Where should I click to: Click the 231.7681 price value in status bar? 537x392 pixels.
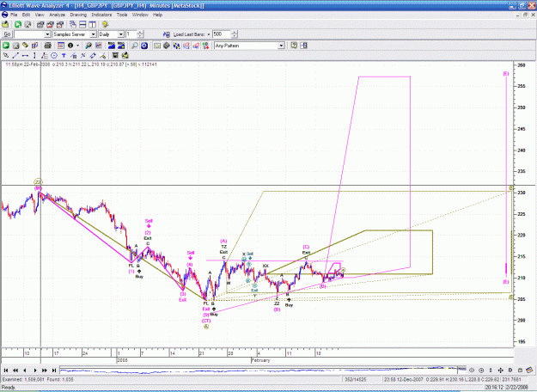coord(512,379)
